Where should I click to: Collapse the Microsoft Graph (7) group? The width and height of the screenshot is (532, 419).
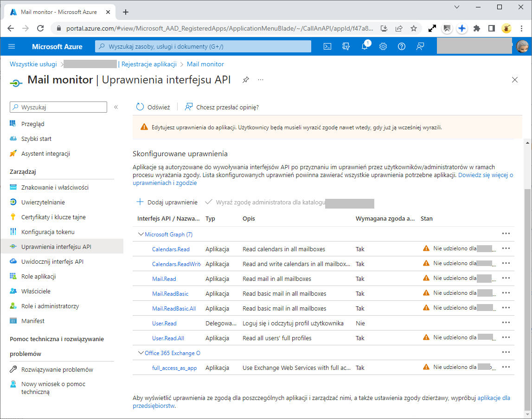[141, 235]
